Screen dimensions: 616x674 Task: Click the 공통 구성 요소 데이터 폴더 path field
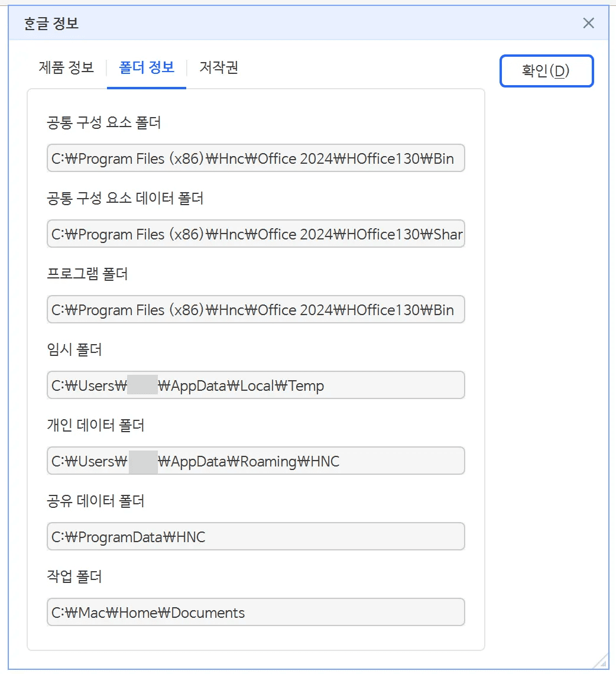click(x=255, y=234)
